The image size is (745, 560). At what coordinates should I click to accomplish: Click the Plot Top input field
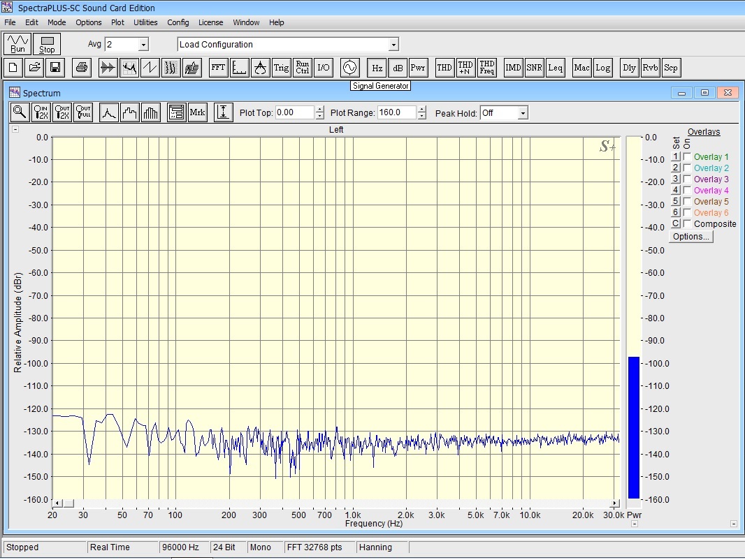point(294,112)
